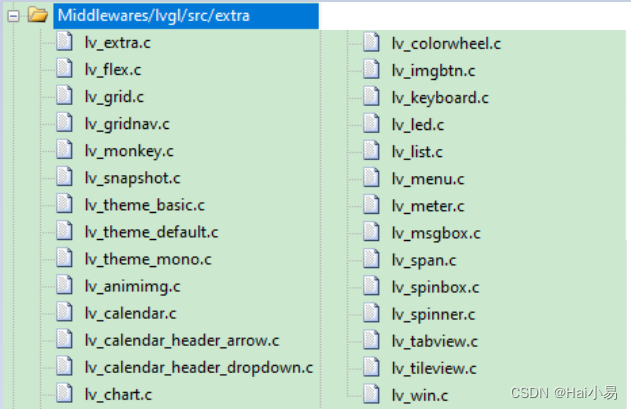Image resolution: width=632 pixels, height=409 pixels.
Task: Select the lv_extra.c file name
Action: pos(117,43)
